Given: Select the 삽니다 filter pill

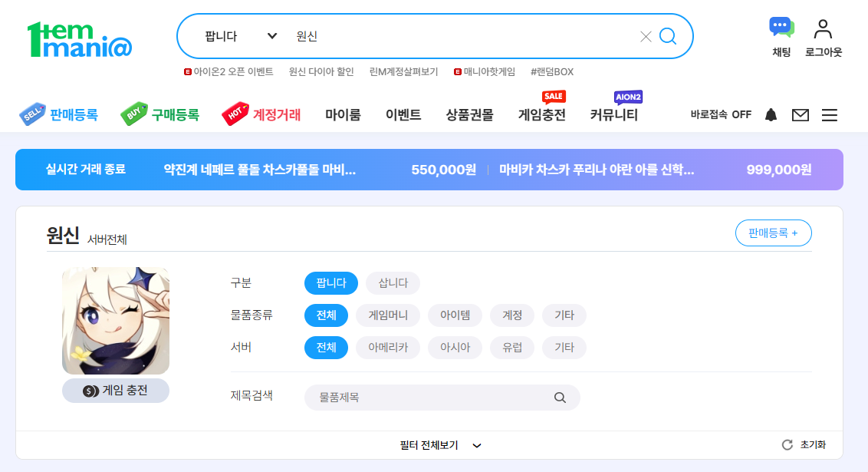Looking at the screenshot, I should tap(393, 283).
